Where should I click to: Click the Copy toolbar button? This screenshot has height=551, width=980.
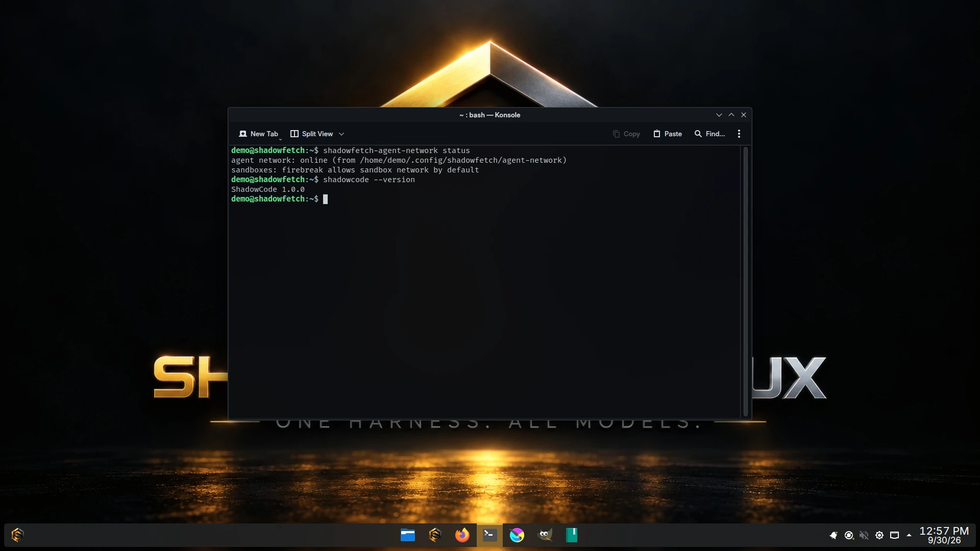[626, 134]
